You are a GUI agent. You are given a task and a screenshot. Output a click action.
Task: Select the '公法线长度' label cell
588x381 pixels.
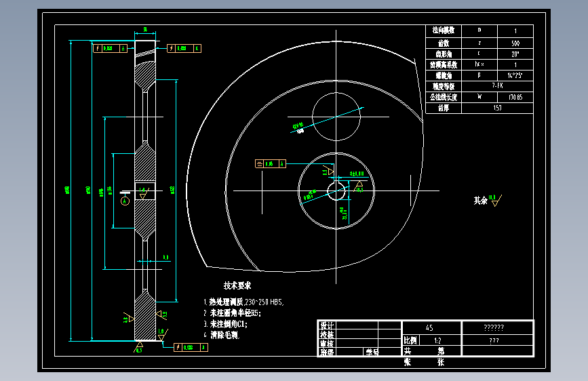pos(444,97)
